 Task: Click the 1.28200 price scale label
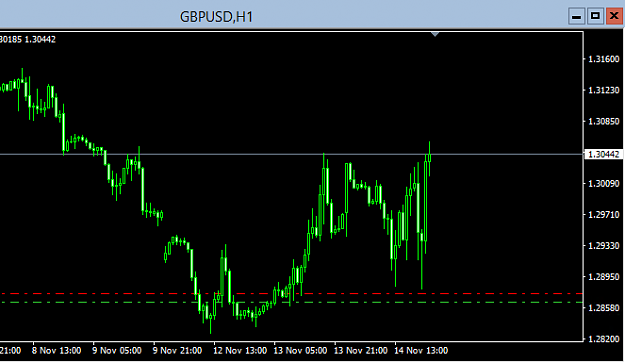(x=604, y=339)
